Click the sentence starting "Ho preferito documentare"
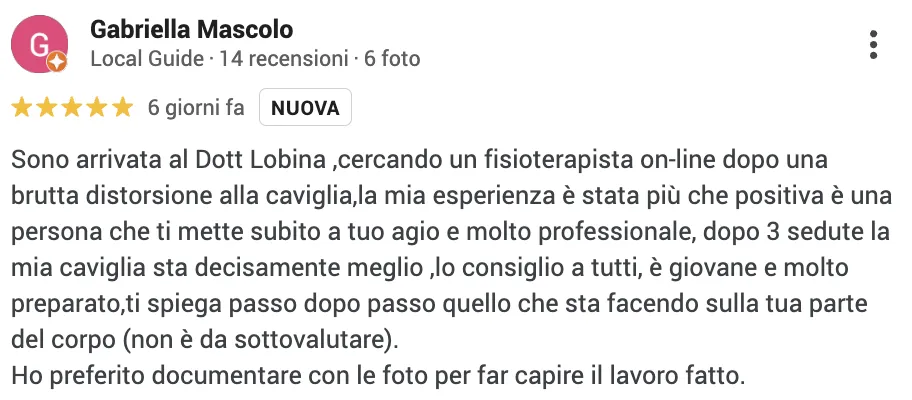The width and height of the screenshot is (912, 400). pos(378,376)
